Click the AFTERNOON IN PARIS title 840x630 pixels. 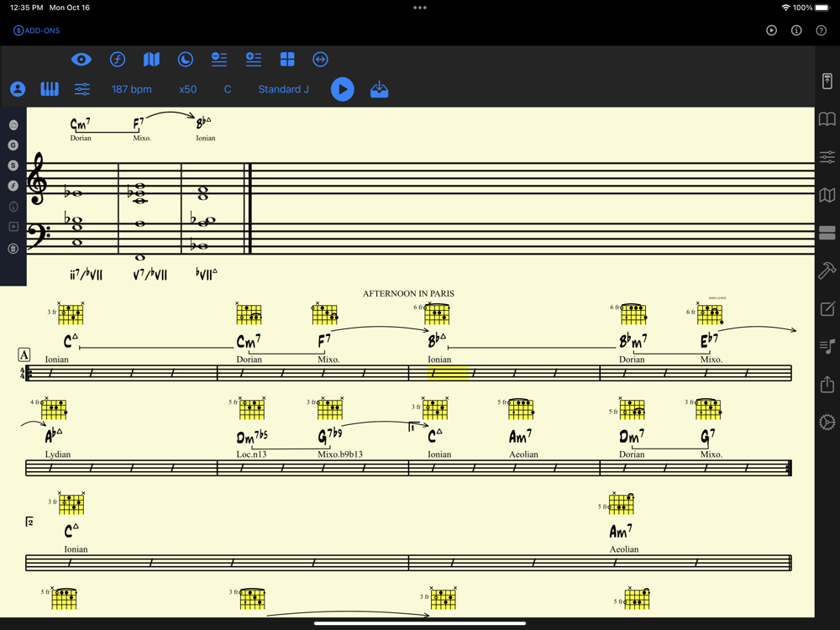pos(408,293)
